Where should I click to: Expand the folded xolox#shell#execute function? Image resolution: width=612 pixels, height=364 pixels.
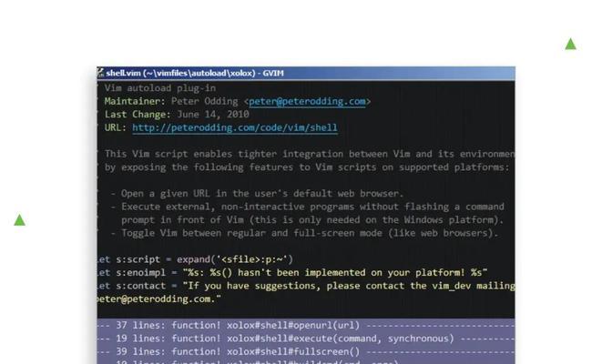click(306, 339)
